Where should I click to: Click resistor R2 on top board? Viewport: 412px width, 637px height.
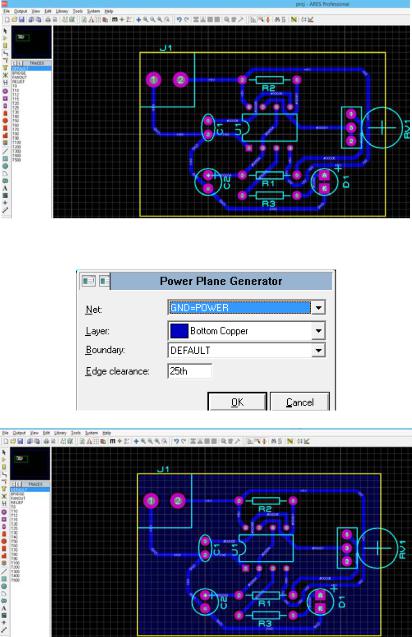click(x=269, y=80)
